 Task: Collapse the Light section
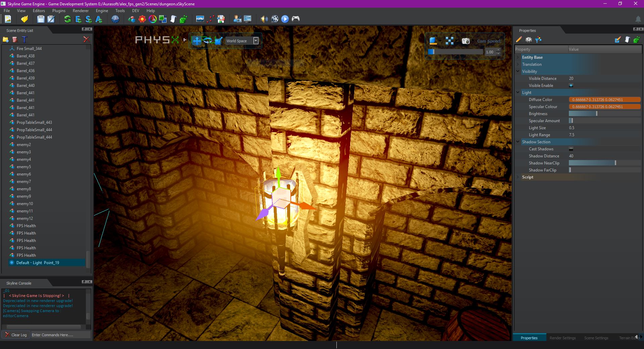pos(518,93)
